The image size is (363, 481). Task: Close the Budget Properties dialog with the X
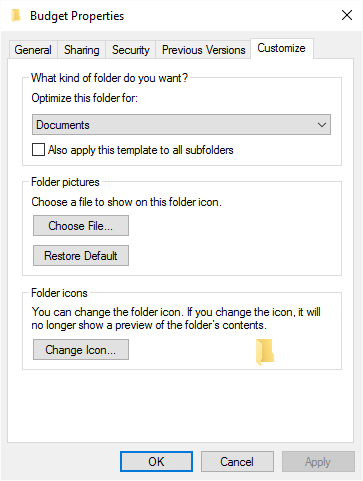point(347,15)
